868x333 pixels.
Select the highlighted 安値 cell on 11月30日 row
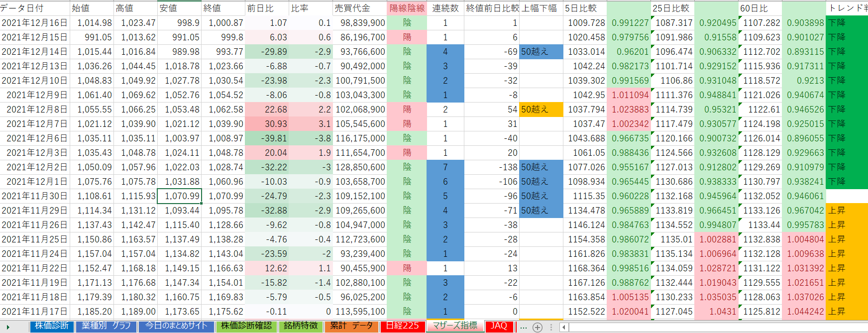coord(179,196)
